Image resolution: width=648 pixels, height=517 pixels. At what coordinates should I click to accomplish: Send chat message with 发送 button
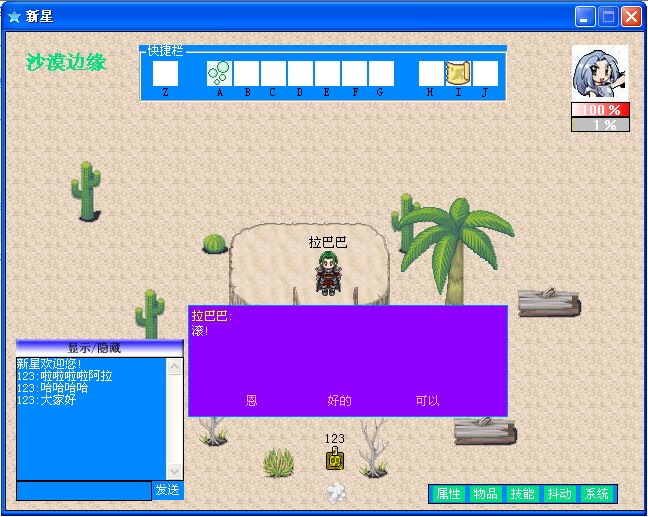(167, 490)
